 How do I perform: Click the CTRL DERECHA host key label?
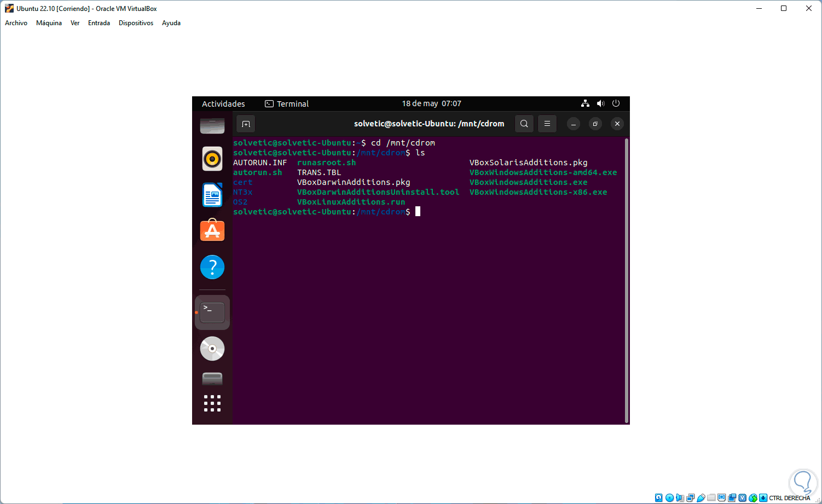pyautogui.click(x=789, y=498)
